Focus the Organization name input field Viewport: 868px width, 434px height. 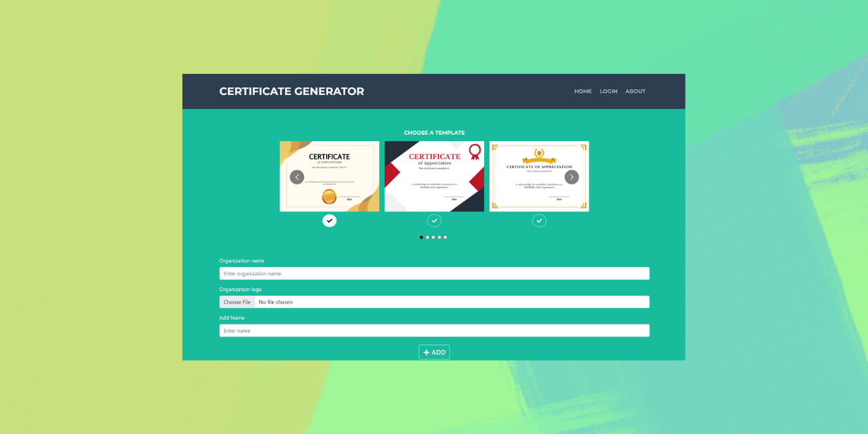click(x=434, y=273)
